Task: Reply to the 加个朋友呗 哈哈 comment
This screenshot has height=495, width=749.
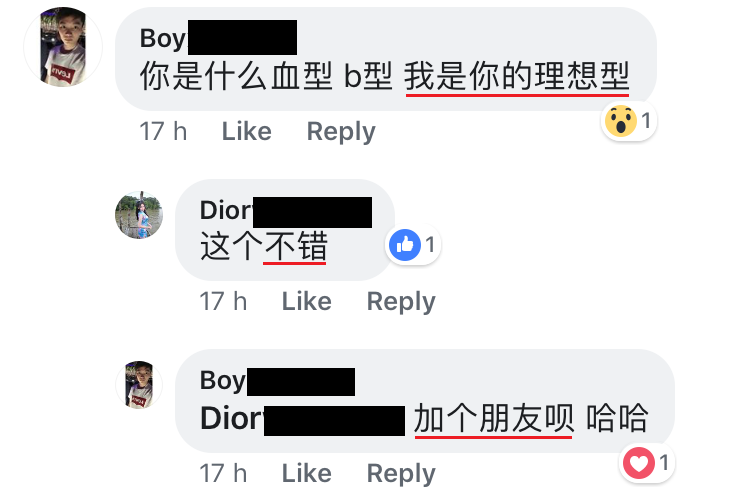Action: pyautogui.click(x=401, y=474)
